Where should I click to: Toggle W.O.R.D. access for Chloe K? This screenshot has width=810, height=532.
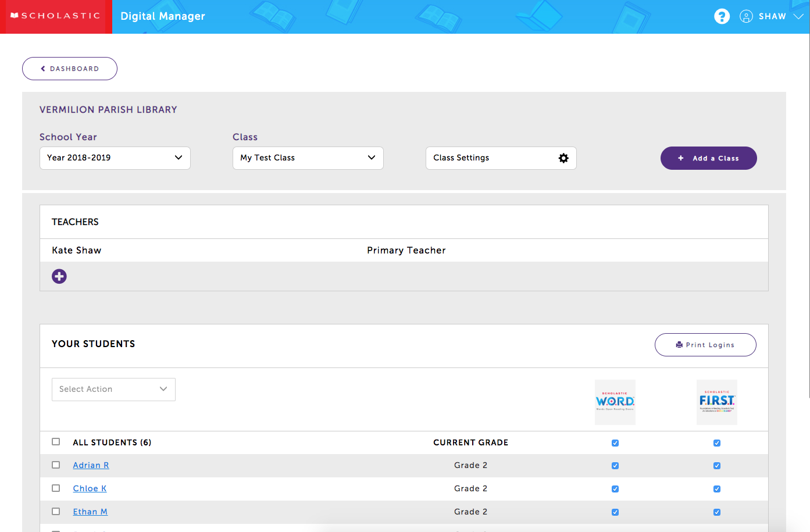pos(615,489)
